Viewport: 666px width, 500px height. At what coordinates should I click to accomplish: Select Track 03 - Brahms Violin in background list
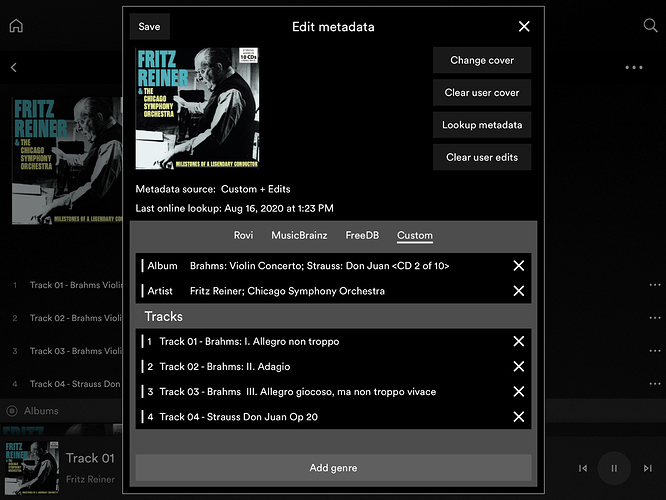click(76, 351)
